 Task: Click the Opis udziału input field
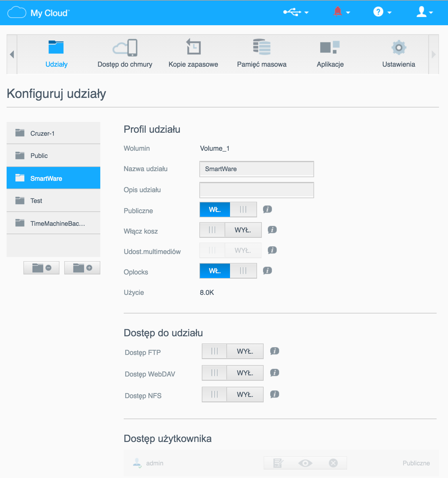pyautogui.click(x=257, y=190)
